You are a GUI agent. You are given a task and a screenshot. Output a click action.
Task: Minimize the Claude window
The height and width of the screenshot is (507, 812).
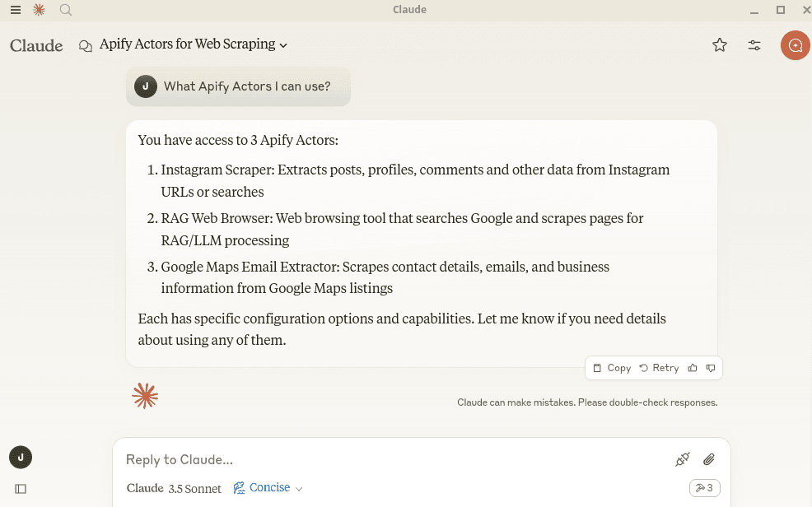click(x=754, y=11)
